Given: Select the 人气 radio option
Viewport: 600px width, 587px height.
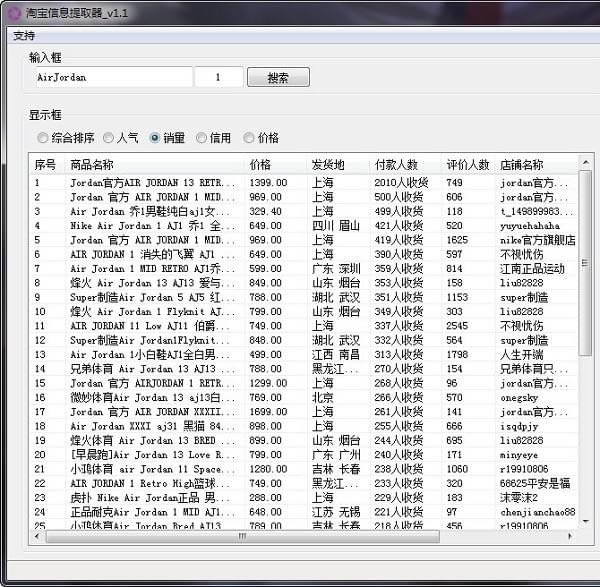Looking at the screenshot, I should 108,138.
